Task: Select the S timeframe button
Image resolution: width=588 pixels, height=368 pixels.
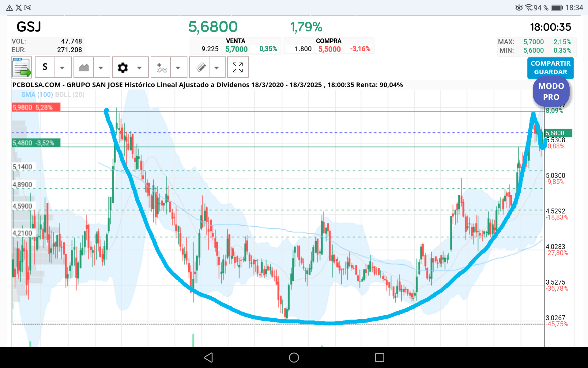Action: 45,67
